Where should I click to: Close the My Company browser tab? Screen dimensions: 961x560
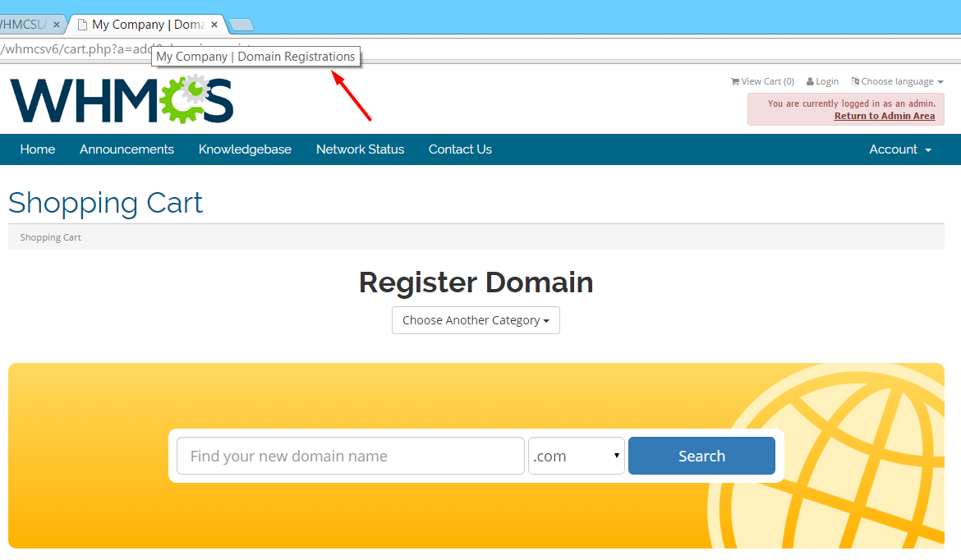tap(214, 25)
